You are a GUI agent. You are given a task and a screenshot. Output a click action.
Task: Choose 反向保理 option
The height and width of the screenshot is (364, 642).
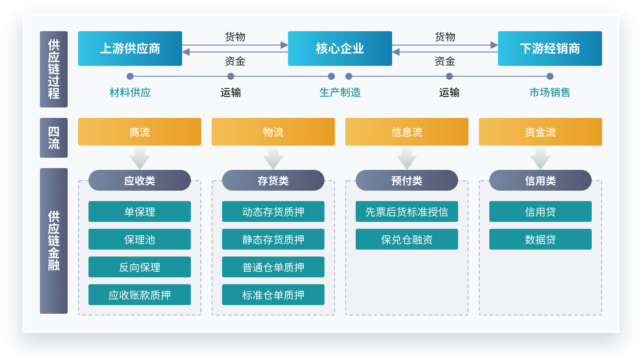pos(139,267)
